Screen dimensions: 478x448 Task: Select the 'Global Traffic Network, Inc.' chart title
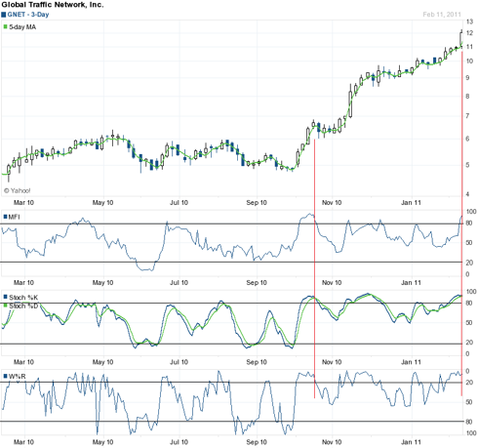click(53, 5)
